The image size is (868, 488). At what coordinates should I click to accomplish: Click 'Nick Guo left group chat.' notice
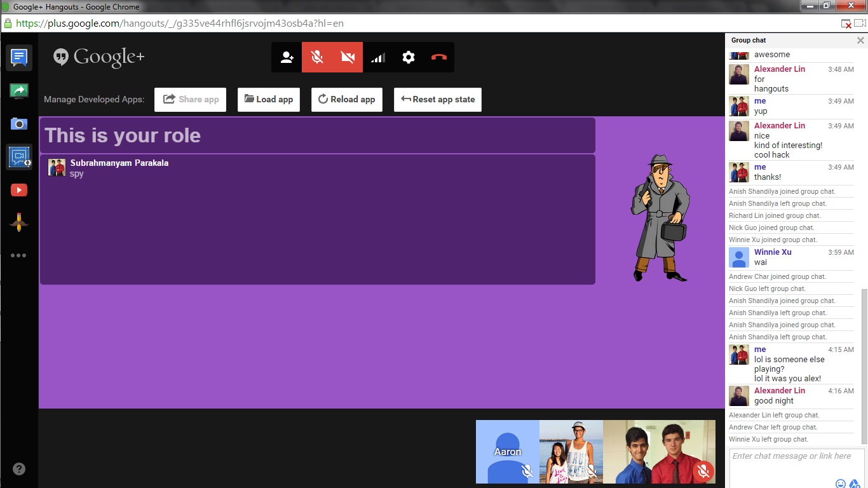point(767,289)
